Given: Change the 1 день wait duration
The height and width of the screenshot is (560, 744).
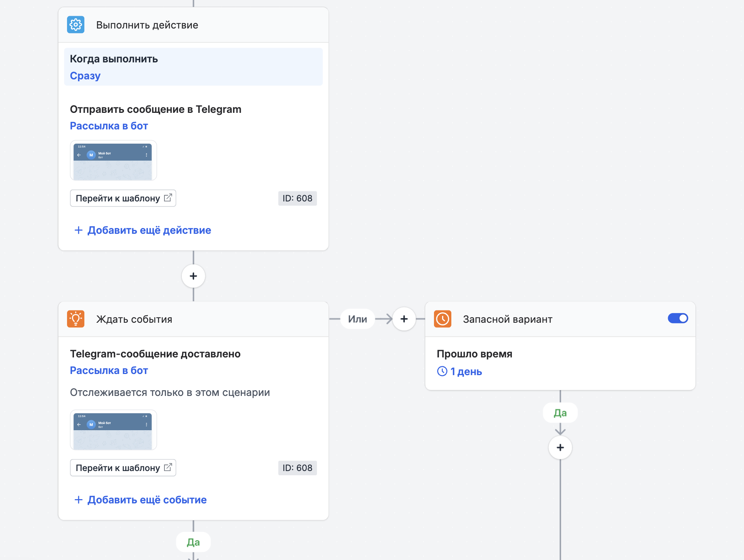Looking at the screenshot, I should [466, 372].
